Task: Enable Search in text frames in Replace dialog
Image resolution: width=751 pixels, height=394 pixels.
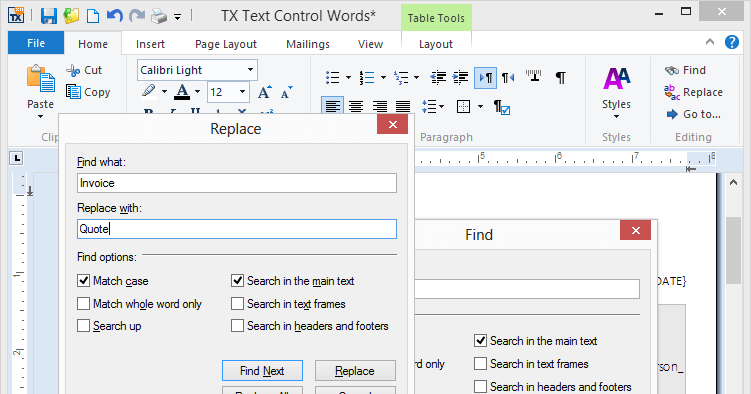Action: pos(237,304)
